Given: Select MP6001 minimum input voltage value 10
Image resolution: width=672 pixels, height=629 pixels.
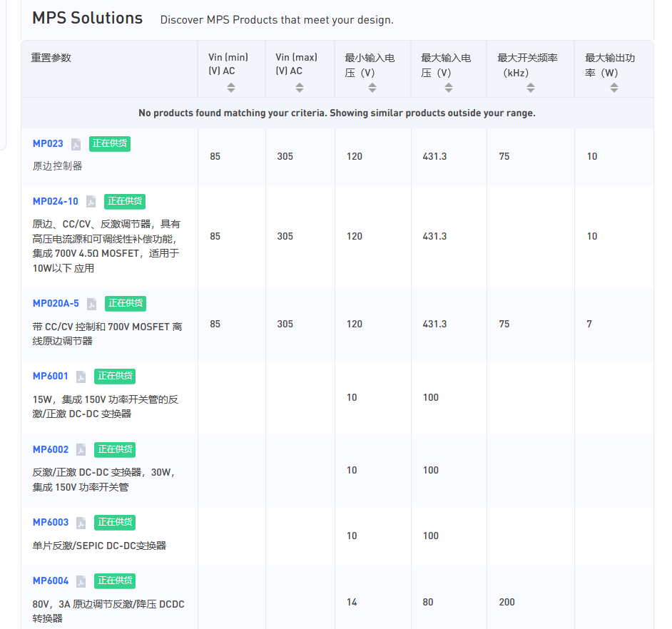Looking at the screenshot, I should [x=352, y=397].
